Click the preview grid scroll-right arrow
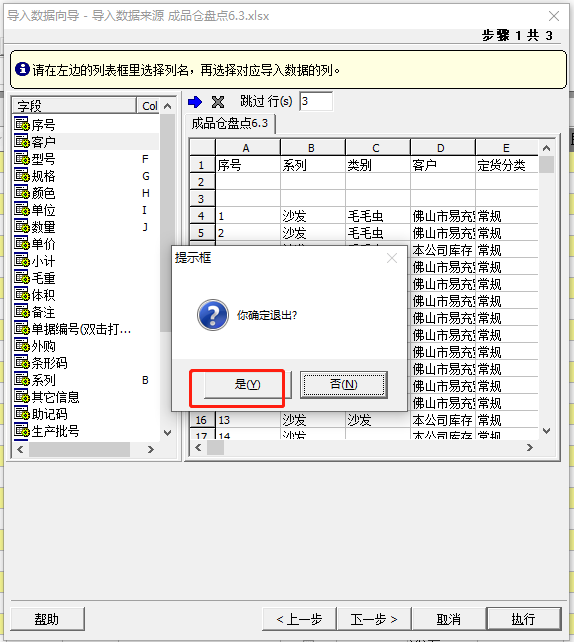Screen dimensions: 574x642 click(x=530, y=448)
